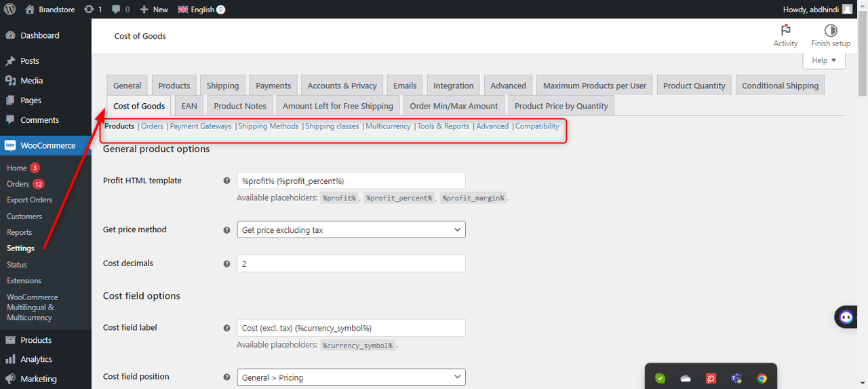Open the Product Notes tab
Screen dimensions: 868x389
(x=240, y=106)
